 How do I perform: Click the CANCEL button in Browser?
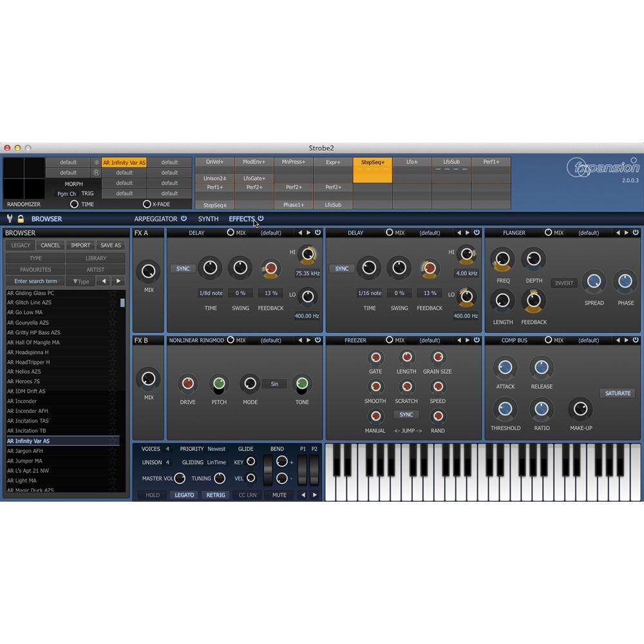[x=50, y=245]
